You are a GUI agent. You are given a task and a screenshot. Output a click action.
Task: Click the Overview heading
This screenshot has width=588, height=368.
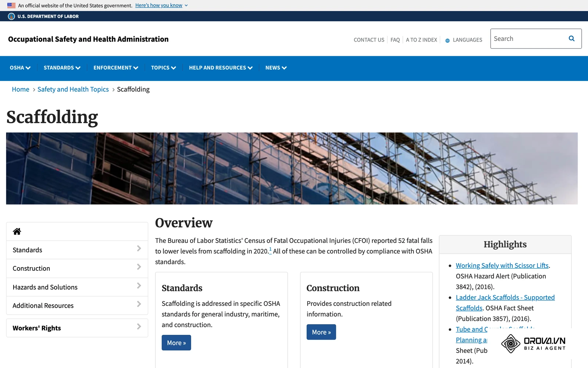(184, 223)
